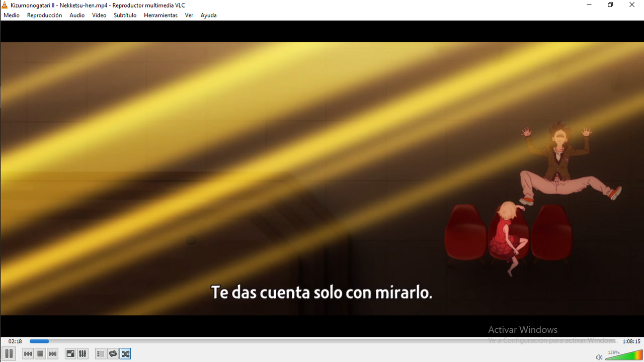Pause playback with the pause button
This screenshot has width=644, height=362.
tap(9, 354)
